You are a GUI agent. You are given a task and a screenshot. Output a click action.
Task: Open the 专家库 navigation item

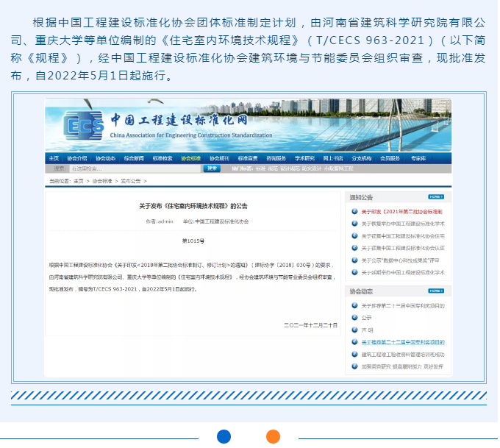coord(418,158)
